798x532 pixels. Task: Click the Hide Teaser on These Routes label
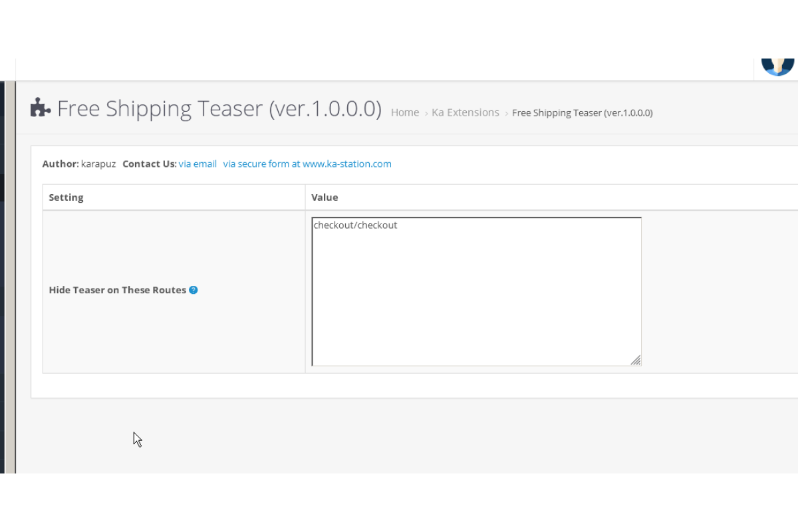pos(118,290)
